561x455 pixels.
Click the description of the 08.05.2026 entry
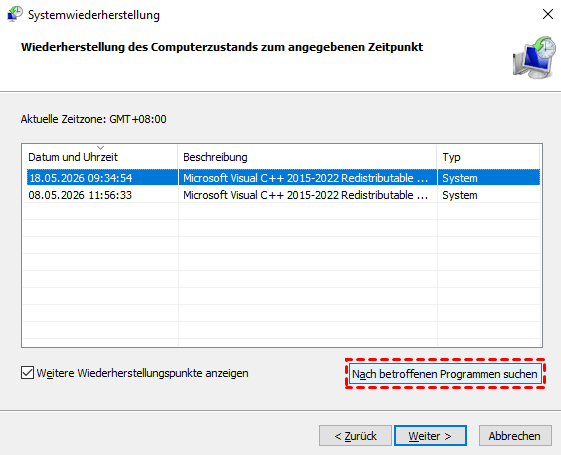coord(306,195)
